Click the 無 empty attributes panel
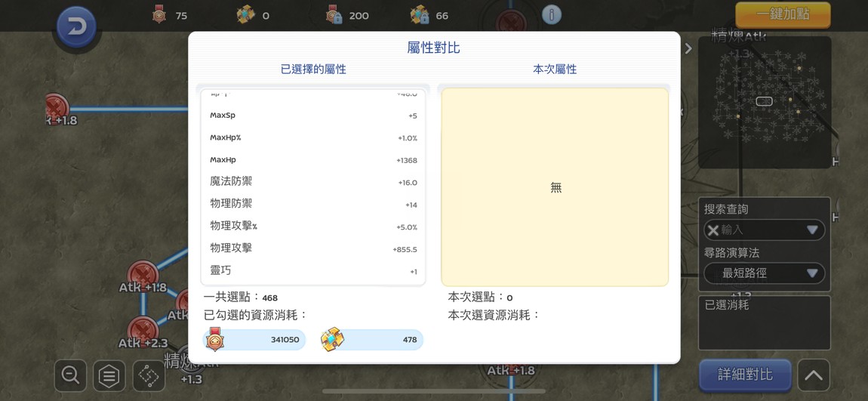 tap(555, 187)
